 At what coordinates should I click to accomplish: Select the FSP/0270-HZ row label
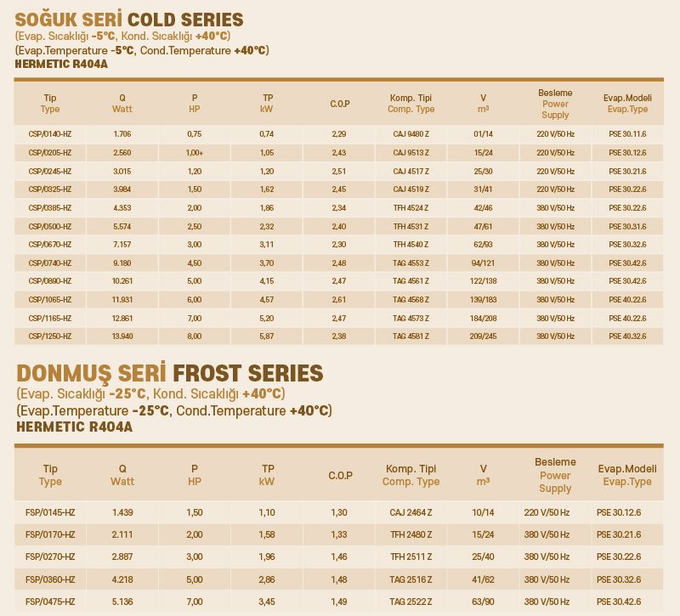[x=50, y=557]
